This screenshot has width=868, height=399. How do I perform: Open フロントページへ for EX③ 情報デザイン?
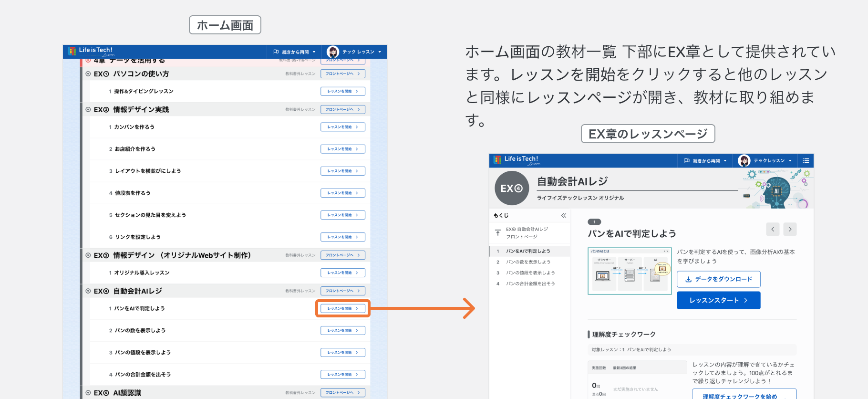click(x=343, y=255)
